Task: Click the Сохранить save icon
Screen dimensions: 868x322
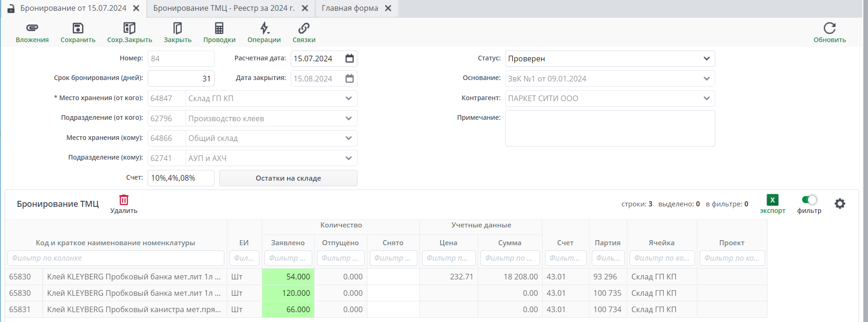Action: [x=78, y=29]
